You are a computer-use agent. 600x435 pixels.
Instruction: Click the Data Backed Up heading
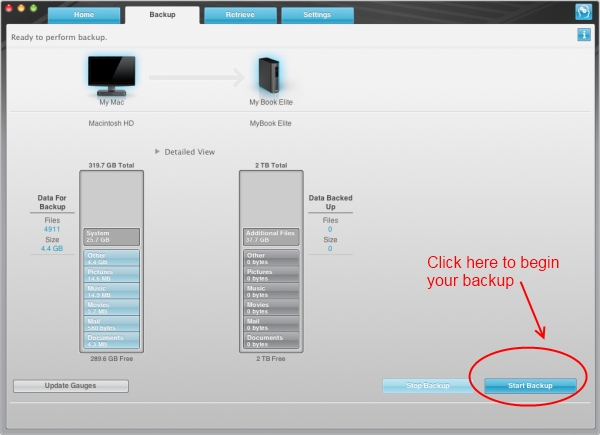point(330,202)
